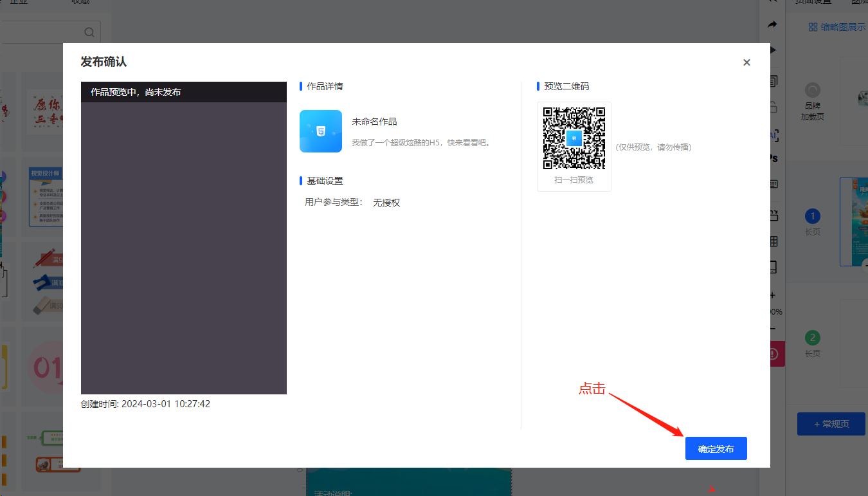This screenshot has height=496, width=868.
Task: Select page 2 长页 in page list
Action: click(x=813, y=344)
